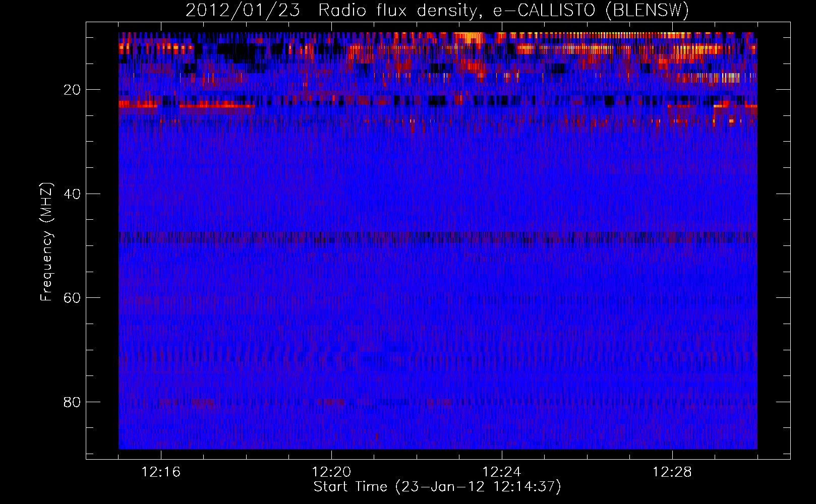
Task: Click the plot title 'Radio flux density, e-CALLISTO (BLENSW)'
Action: point(503,11)
